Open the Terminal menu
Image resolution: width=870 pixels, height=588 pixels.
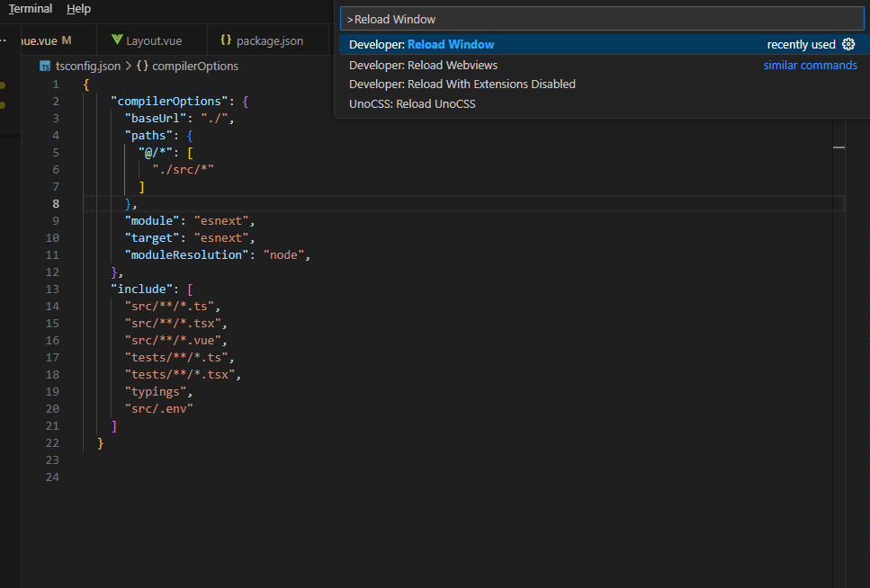click(29, 8)
